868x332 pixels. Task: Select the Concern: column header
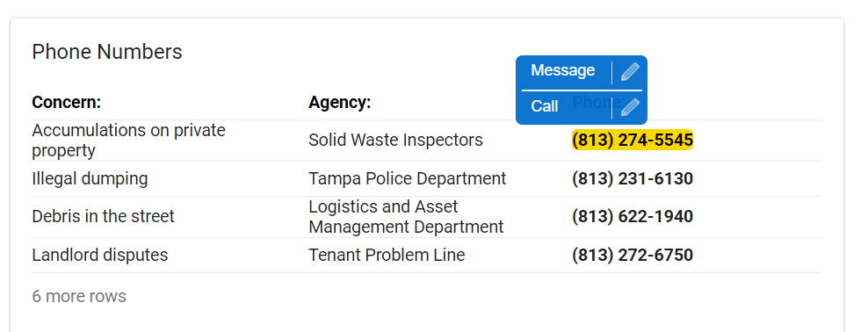pos(67,103)
